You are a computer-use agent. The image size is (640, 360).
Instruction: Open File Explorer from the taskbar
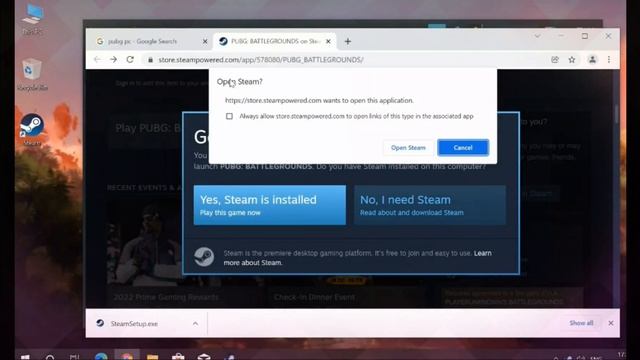[x=152, y=356]
